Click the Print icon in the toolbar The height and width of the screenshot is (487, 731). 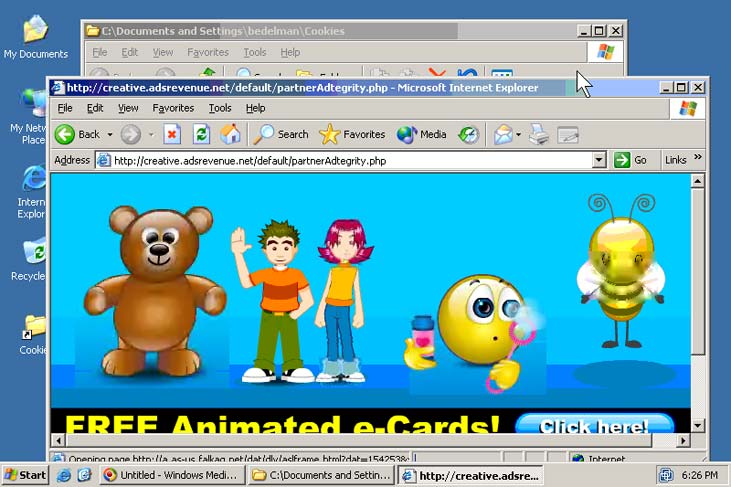[x=539, y=134]
